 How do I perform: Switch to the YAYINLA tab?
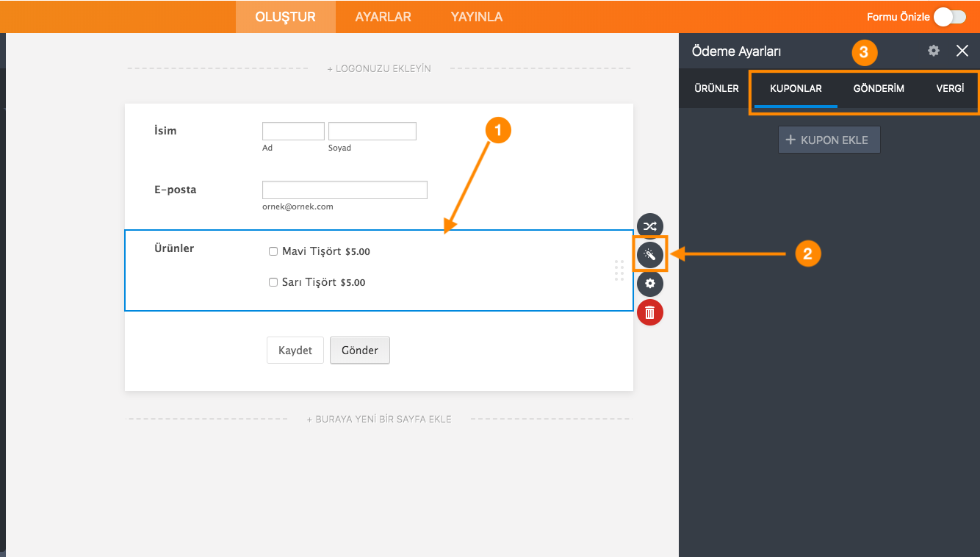point(476,17)
